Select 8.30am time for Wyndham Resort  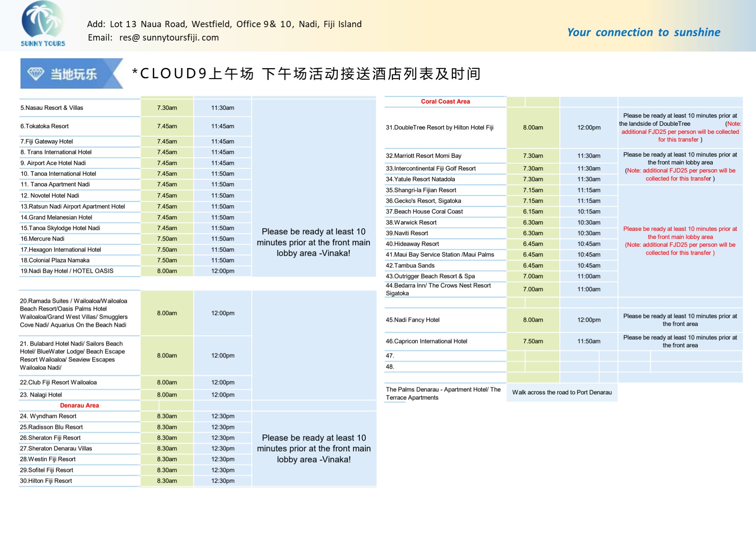(x=167, y=416)
